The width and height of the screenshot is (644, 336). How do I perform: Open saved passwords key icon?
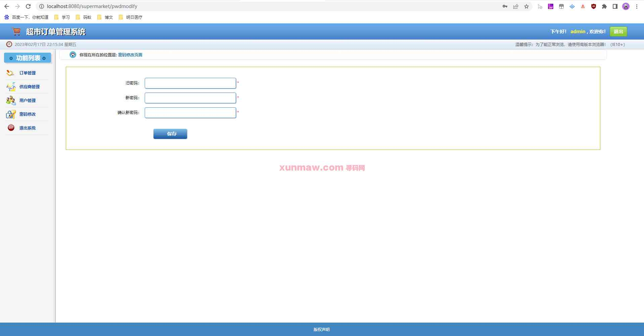tap(505, 6)
